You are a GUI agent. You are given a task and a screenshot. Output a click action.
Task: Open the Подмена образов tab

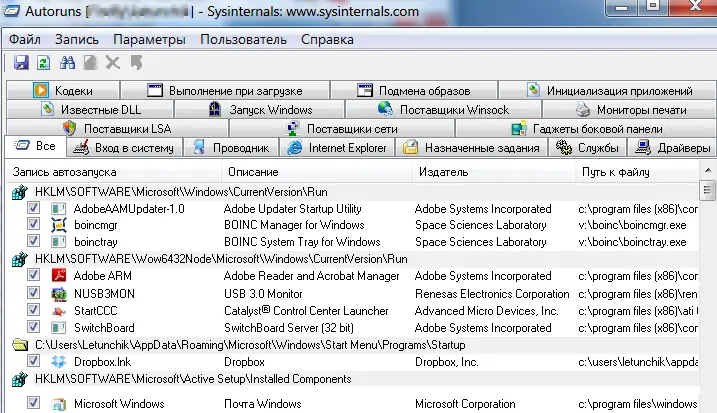414,91
